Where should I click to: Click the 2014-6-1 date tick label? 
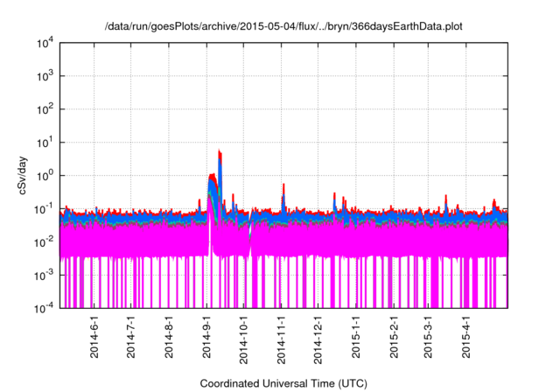click(x=94, y=337)
